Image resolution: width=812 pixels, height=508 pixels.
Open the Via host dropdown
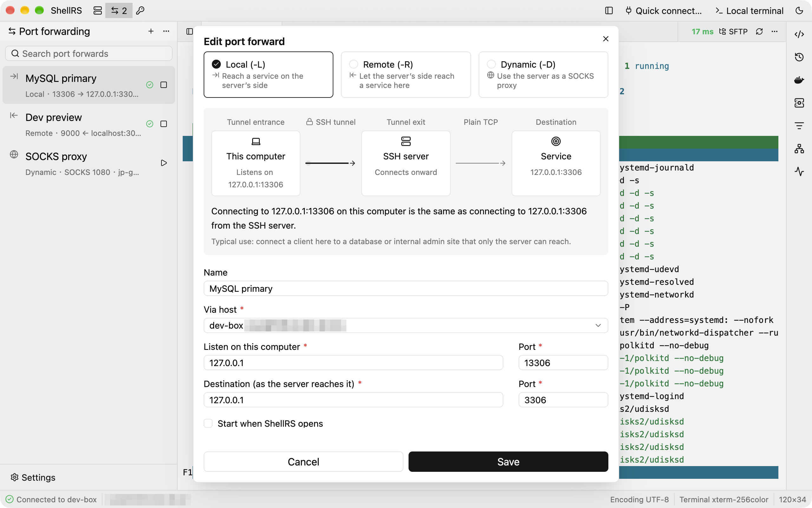(406, 325)
